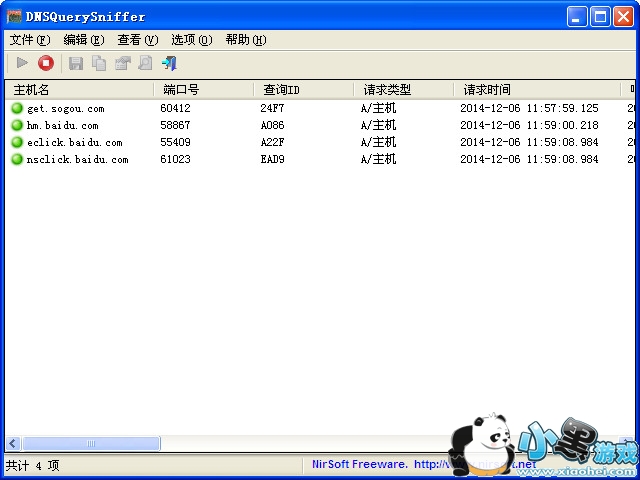Image resolution: width=640 pixels, height=480 pixels.
Task: Sort by the 主机名 column header
Action: point(78,90)
